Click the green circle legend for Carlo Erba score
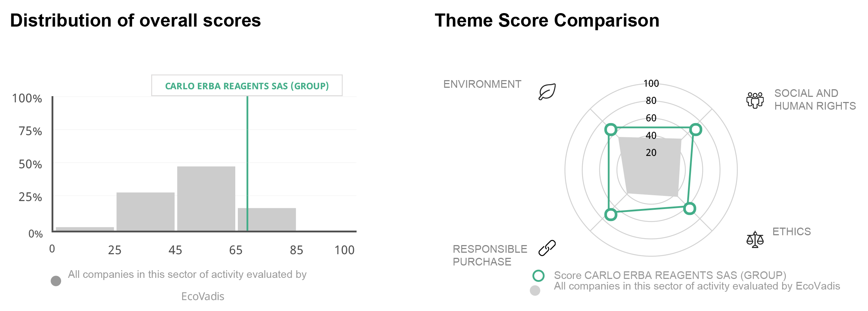868x311 pixels. (539, 276)
